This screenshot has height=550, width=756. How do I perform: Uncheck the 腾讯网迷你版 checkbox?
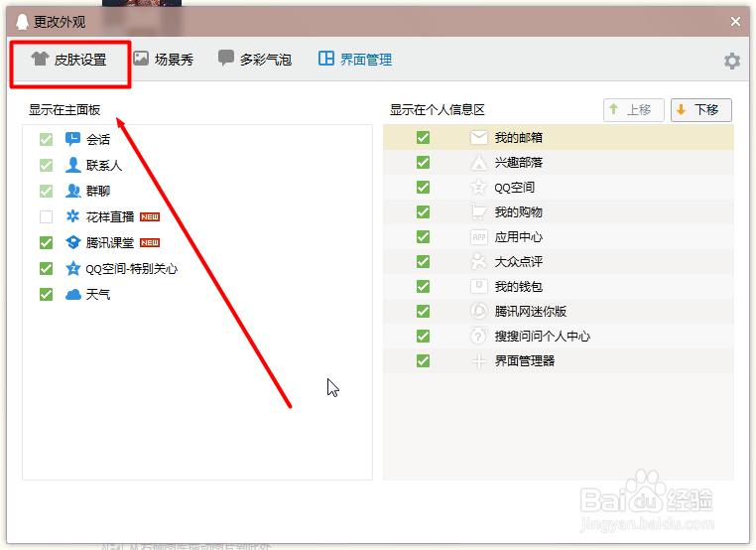point(423,311)
